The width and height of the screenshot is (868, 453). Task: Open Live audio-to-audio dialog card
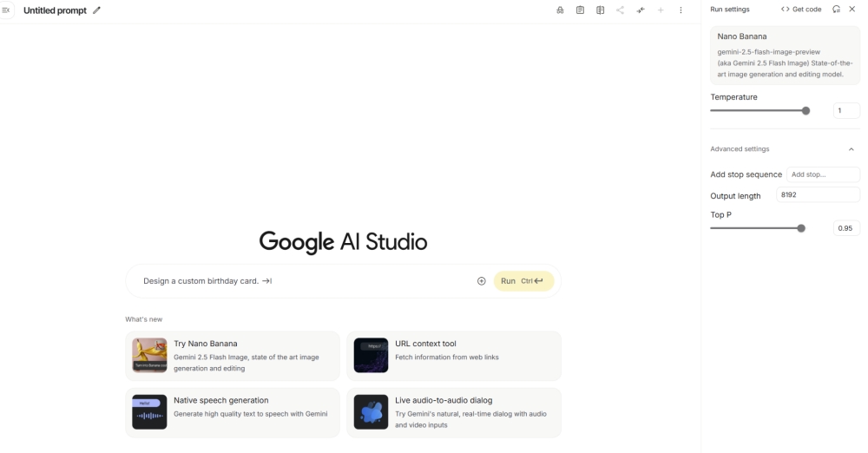tap(454, 412)
